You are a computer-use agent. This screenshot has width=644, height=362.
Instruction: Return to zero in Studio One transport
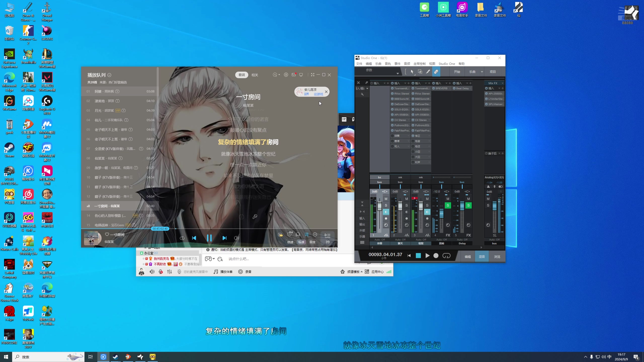point(409,256)
